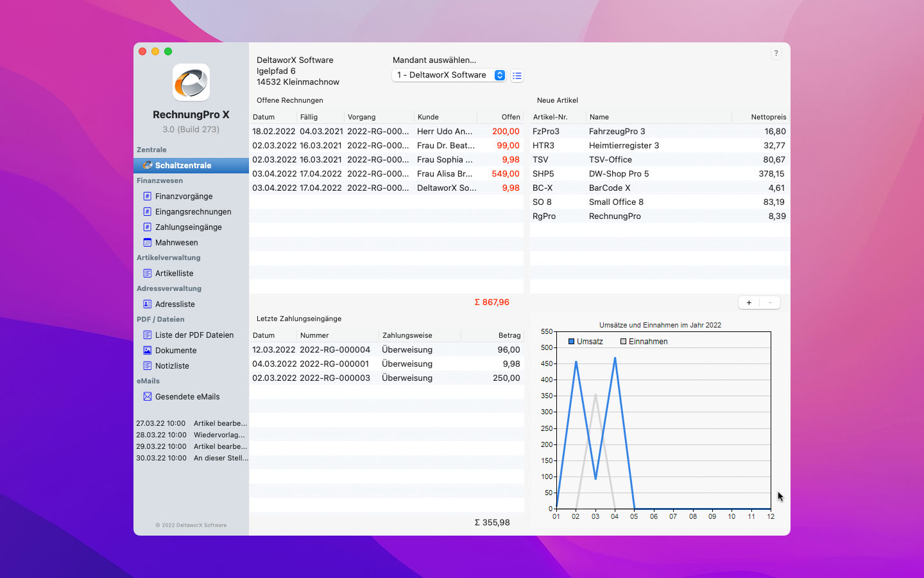
Task: Select the DW-Shop Pro 5 article row
Action: [659, 174]
